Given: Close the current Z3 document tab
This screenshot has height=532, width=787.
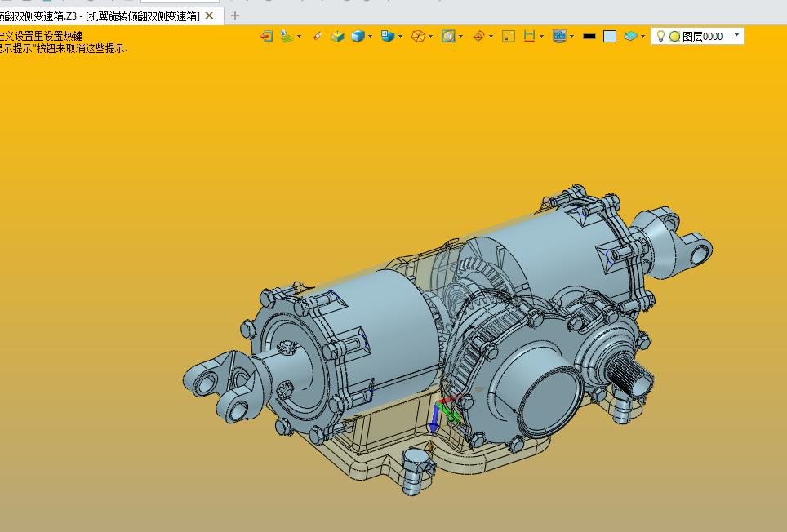Looking at the screenshot, I should click(x=210, y=16).
